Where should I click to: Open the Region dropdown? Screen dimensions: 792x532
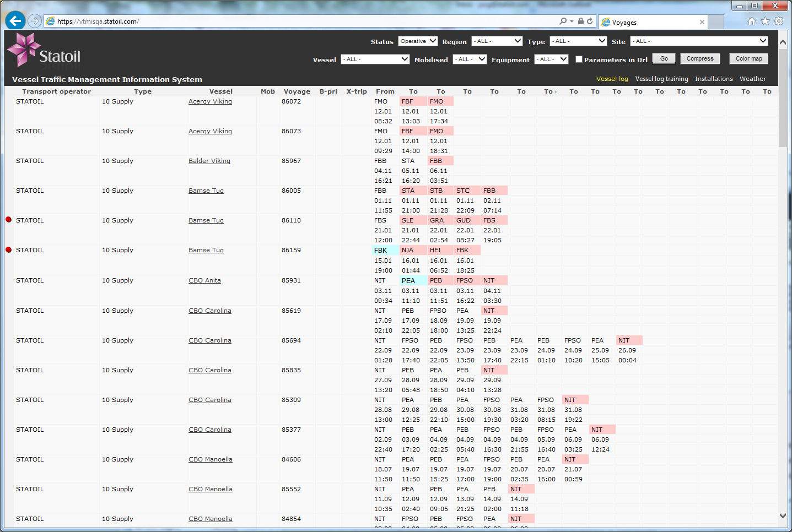click(x=497, y=41)
